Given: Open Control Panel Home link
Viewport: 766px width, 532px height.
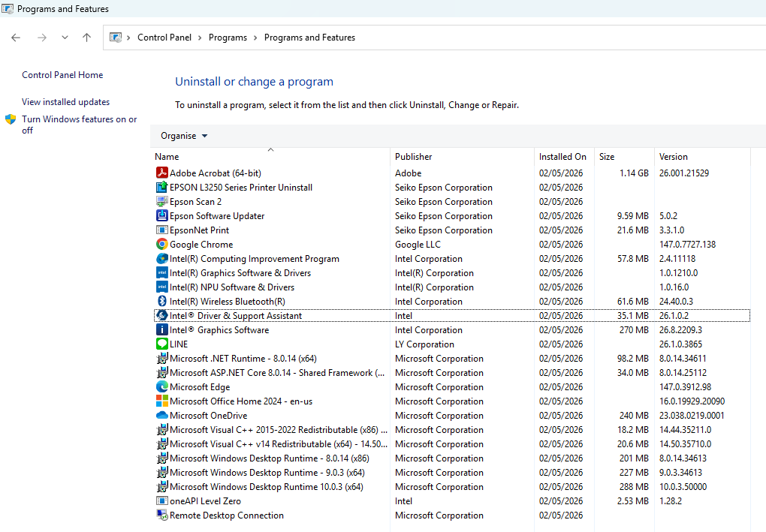Looking at the screenshot, I should 62,75.
